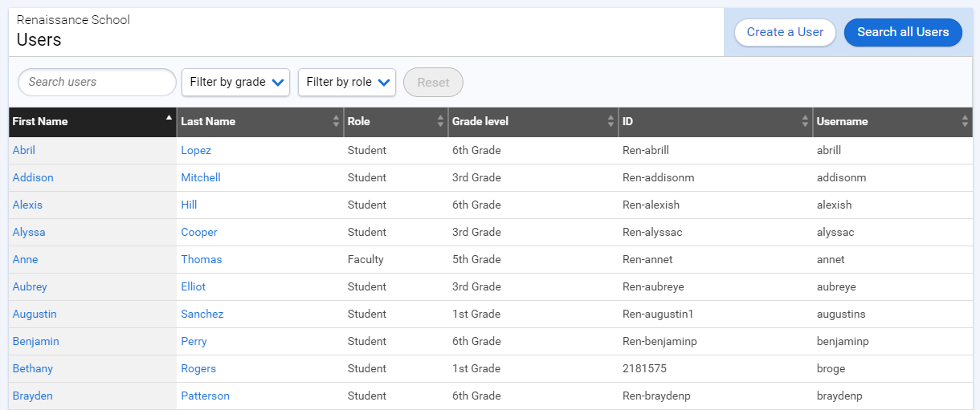The height and width of the screenshot is (410, 980).
Task: Open first name link Abril
Action: click(x=24, y=150)
